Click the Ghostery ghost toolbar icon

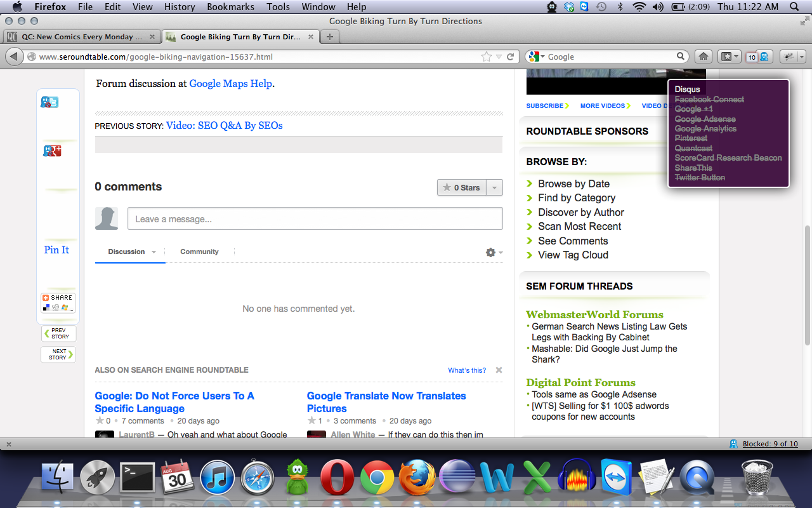coord(764,57)
